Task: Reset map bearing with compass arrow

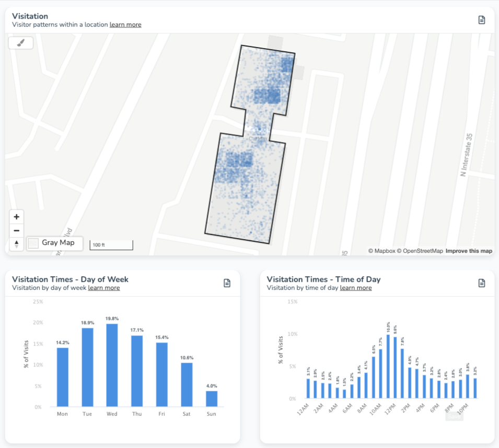Action: pyautogui.click(x=17, y=244)
